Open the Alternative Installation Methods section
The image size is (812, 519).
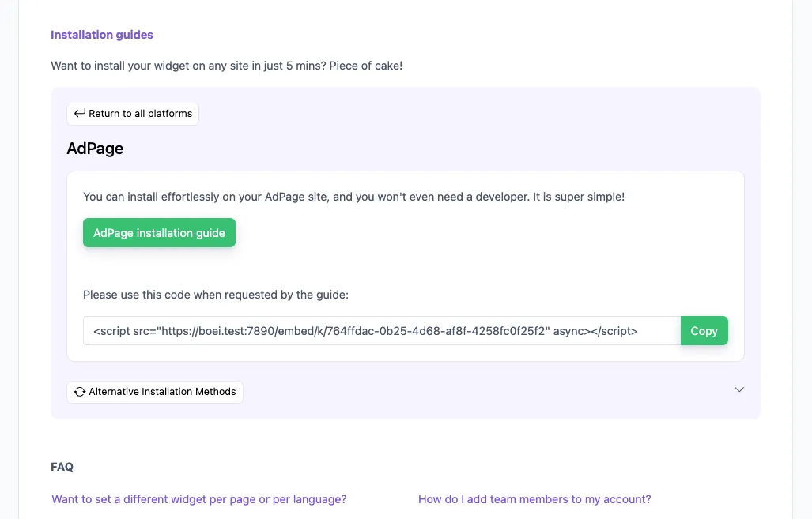(x=155, y=391)
